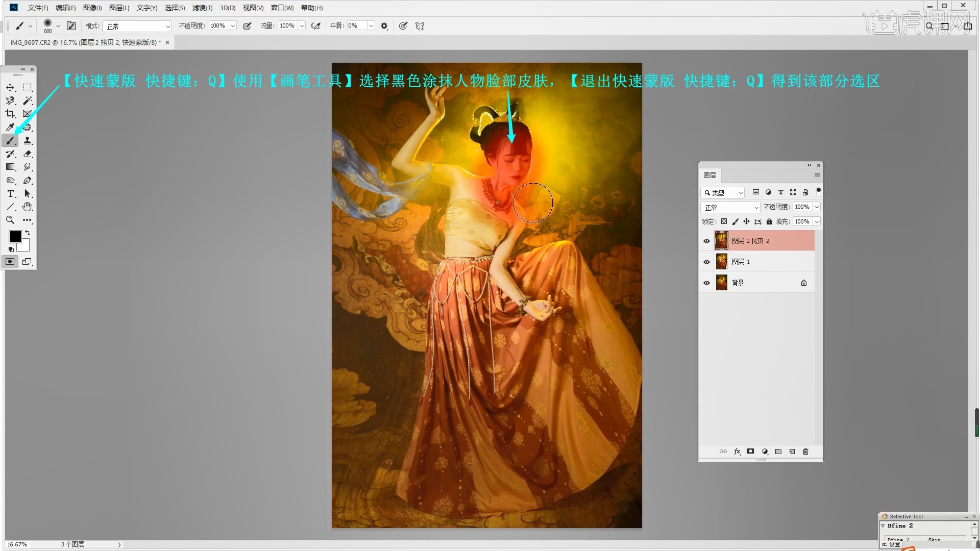The image size is (980, 551).
Task: Toggle Quick Mask mode button
Action: click(x=10, y=262)
